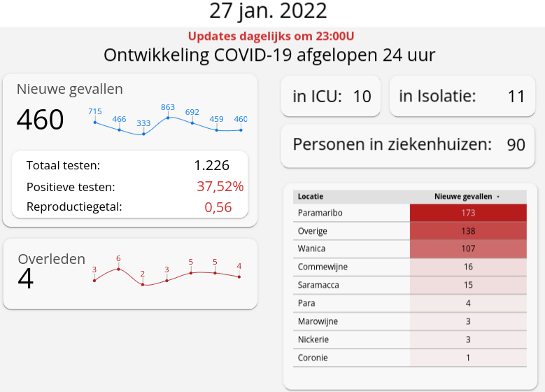Click the in ICU scorecard
545x392 pixels.
pos(331,96)
